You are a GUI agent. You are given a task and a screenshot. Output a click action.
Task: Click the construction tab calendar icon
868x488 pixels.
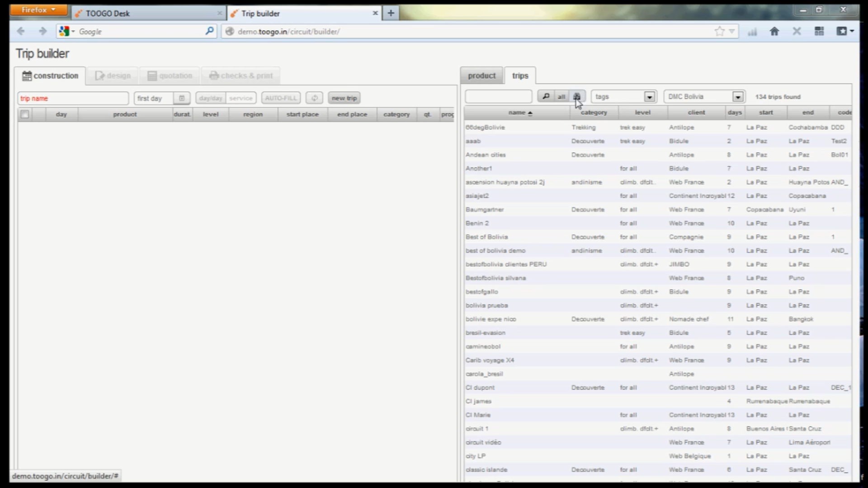pyautogui.click(x=27, y=75)
